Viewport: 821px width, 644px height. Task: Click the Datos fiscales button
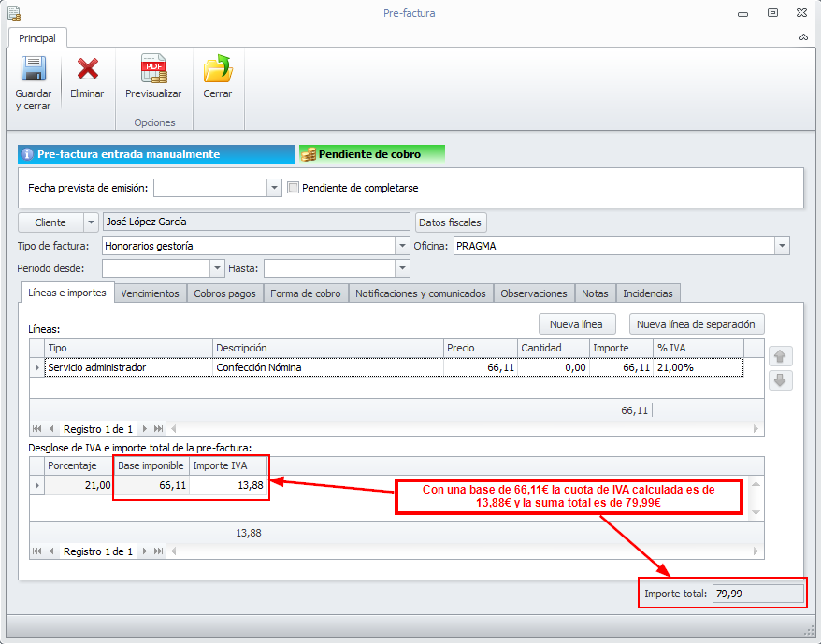tap(451, 222)
